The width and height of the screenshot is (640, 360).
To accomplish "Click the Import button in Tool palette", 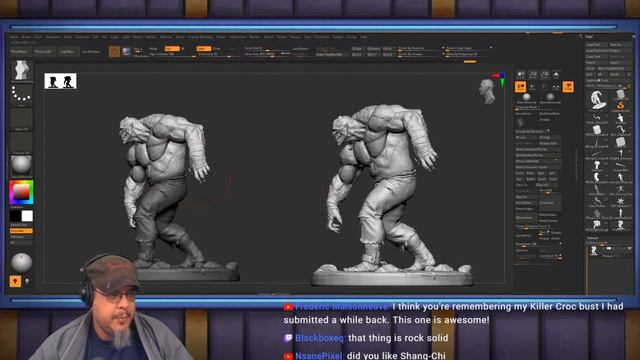I will pyautogui.click(x=596, y=63).
